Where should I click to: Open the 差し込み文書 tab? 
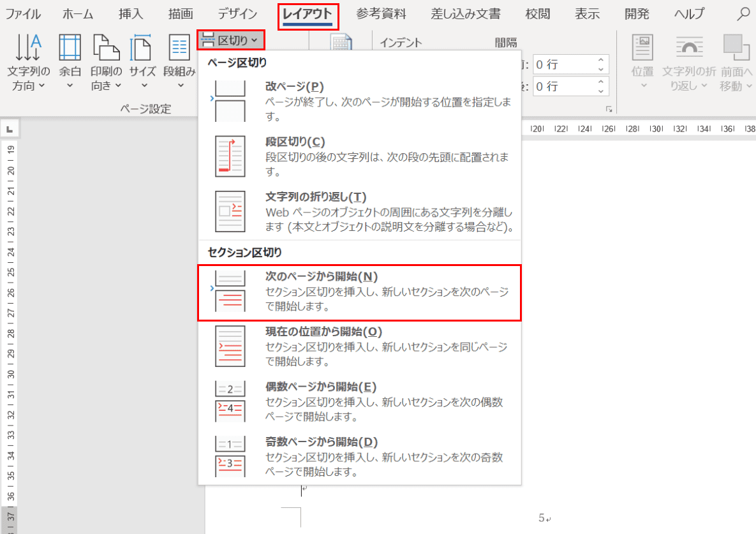tap(465, 14)
